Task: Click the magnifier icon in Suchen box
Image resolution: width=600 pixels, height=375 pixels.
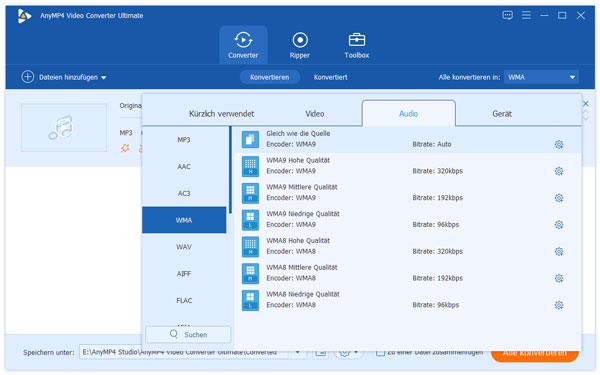Action: point(174,334)
